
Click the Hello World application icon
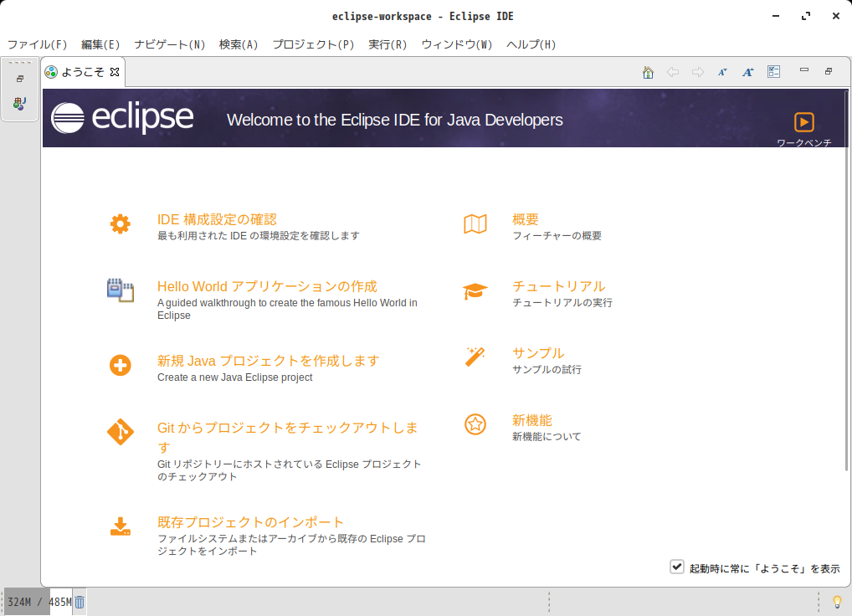pos(121,290)
